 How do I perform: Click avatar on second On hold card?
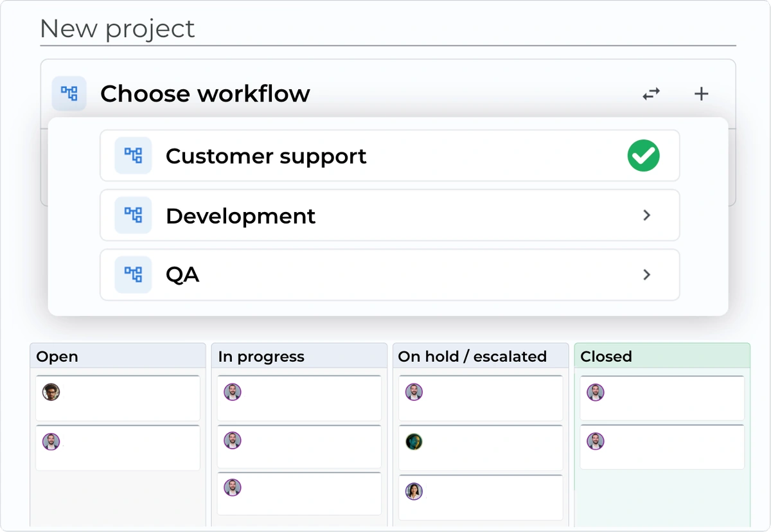(x=414, y=441)
